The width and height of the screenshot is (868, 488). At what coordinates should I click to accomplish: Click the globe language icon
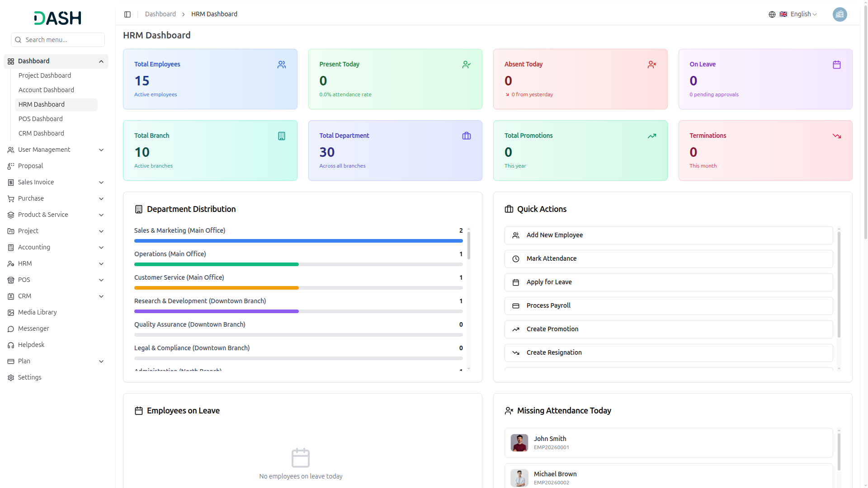coord(772,14)
